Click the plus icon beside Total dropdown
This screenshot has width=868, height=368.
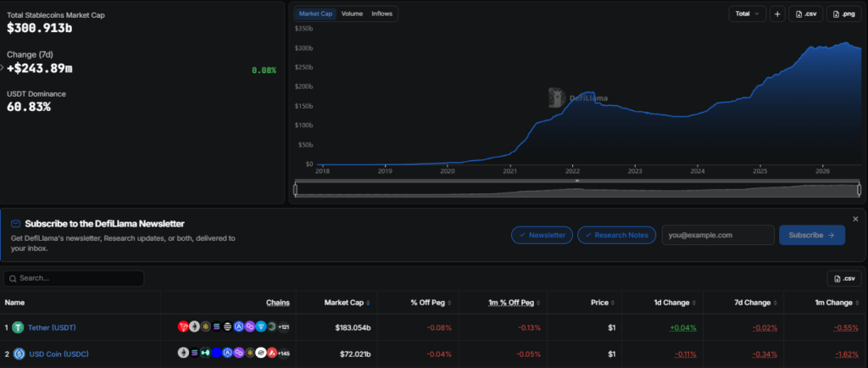777,14
